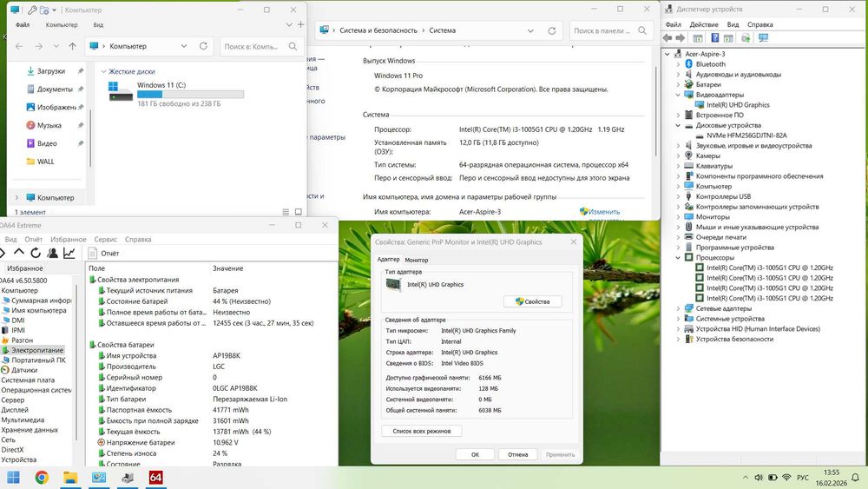Image resolution: width=868 pixels, height=489 pixels.
Task: Collapse Acer-Aspire-3 root node
Action: tap(667, 54)
